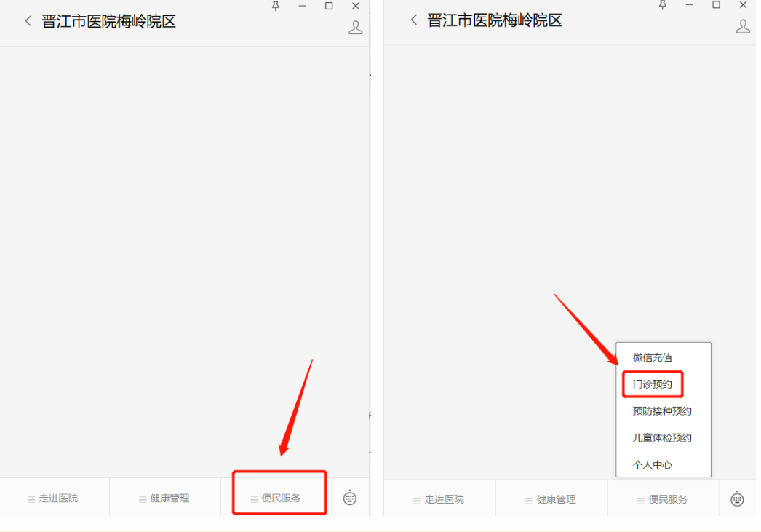
Task: Go back in right window header
Action: pyautogui.click(x=414, y=20)
